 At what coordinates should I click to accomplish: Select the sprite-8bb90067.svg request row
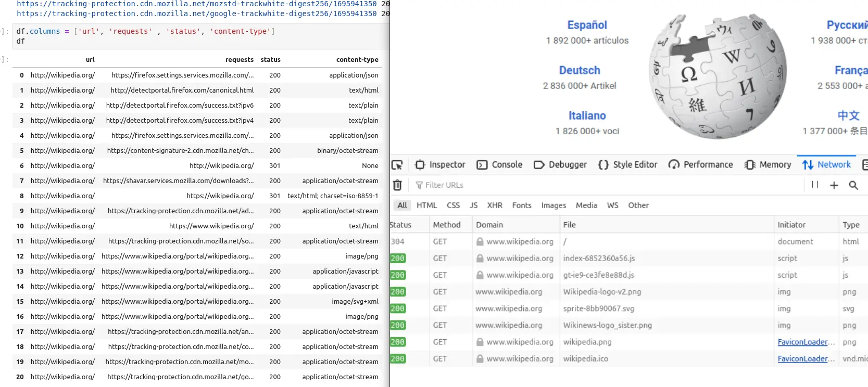(x=629, y=309)
